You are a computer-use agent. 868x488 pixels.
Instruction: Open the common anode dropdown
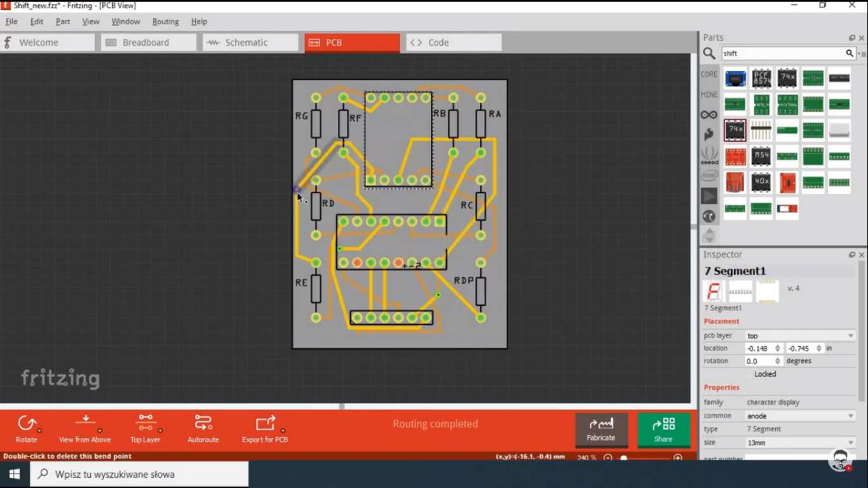pos(801,416)
